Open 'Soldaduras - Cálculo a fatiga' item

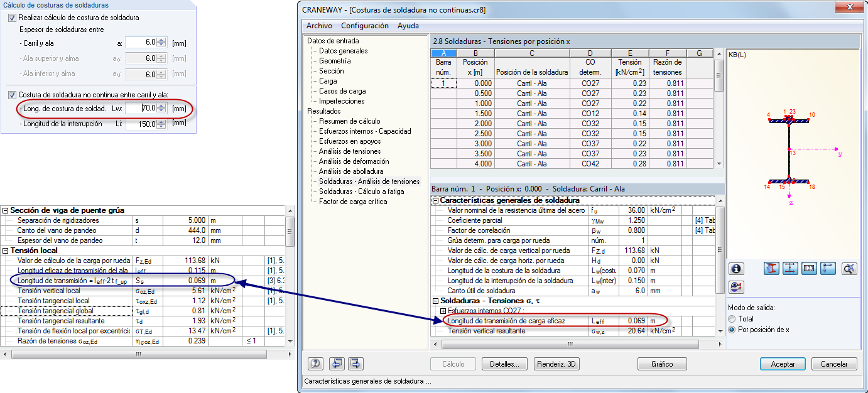362,191
